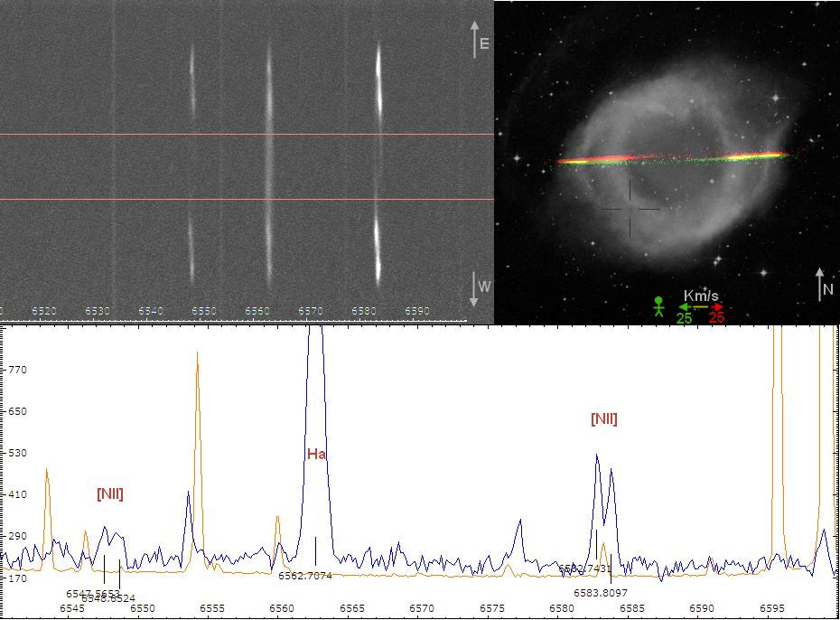Screen dimensions: 840x620
Task: Click the West direction arrow icon
Action: [x=475, y=289]
